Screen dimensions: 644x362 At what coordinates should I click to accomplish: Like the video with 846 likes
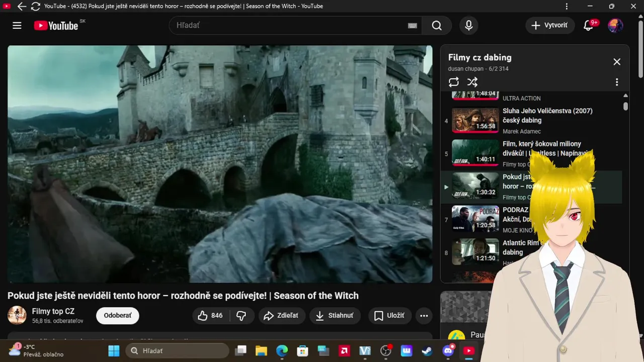tap(211, 316)
